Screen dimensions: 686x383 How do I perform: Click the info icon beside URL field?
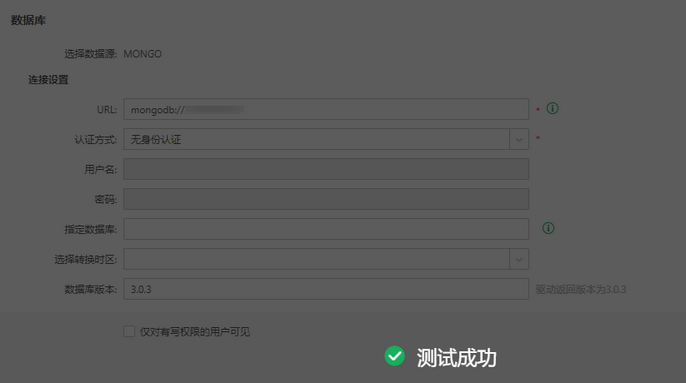click(552, 108)
